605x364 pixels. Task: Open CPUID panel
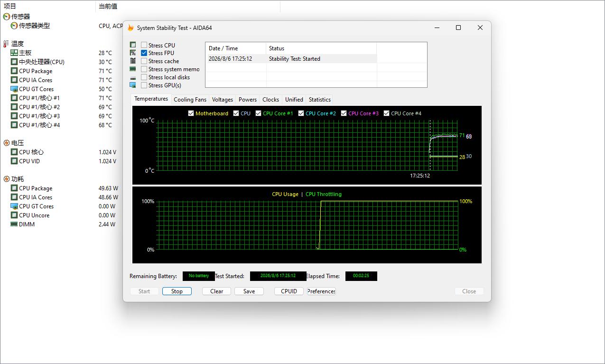click(x=289, y=291)
